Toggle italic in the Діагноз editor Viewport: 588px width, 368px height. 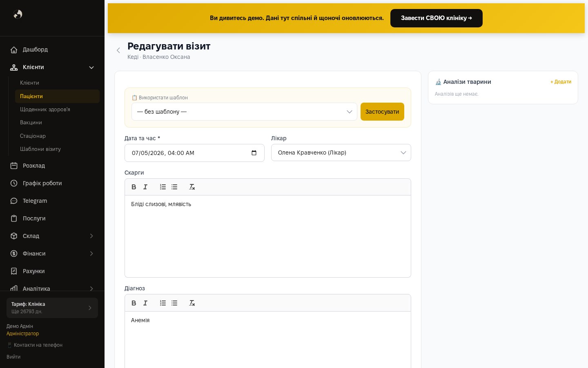pyautogui.click(x=145, y=303)
